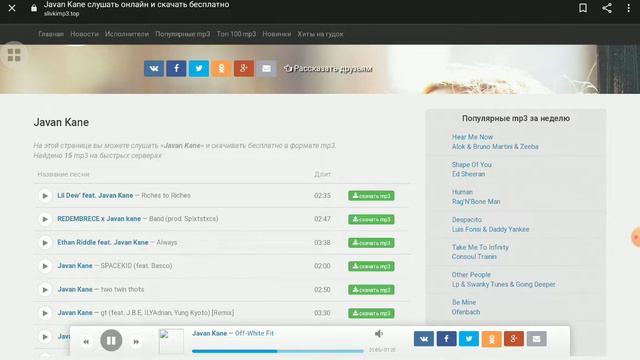
Task: Open the Ed Sheeran artist link
Action: coord(468,174)
